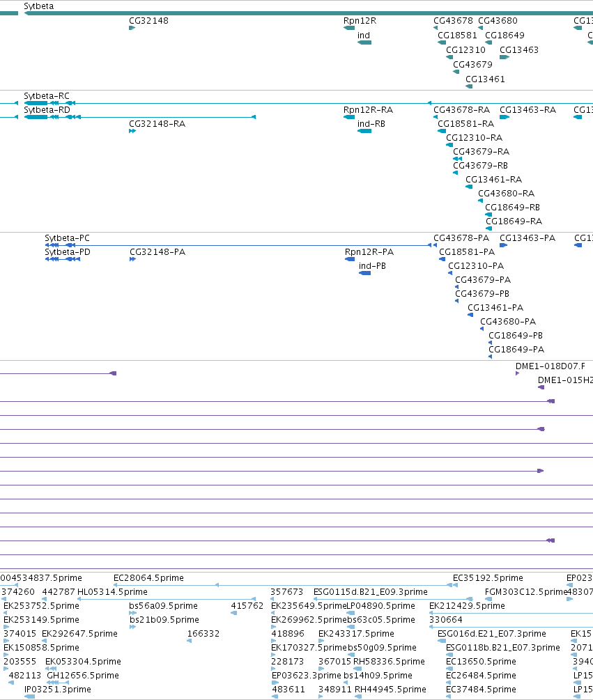The height and width of the screenshot is (700, 593).
Task: Select the CG32148 gene glyph label
Action: 148,20
